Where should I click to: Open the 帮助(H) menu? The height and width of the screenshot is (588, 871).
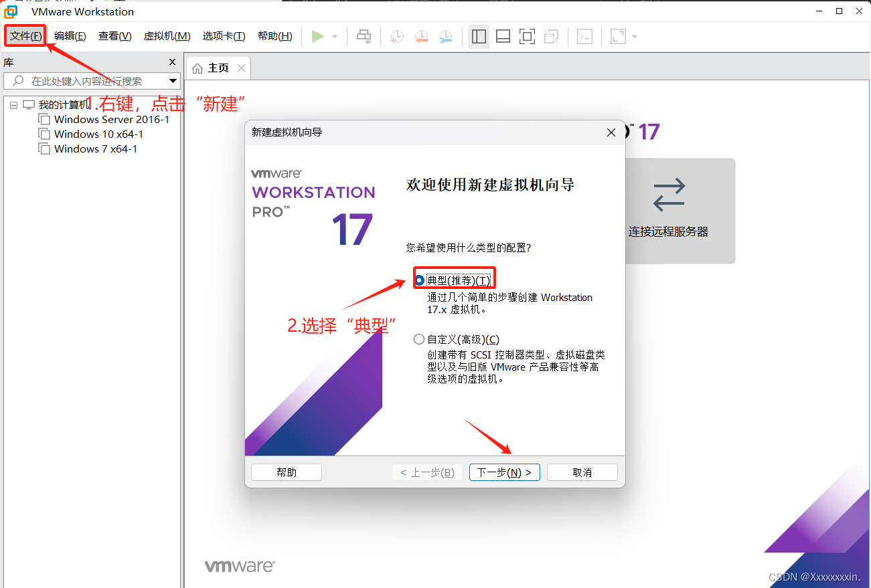click(274, 36)
